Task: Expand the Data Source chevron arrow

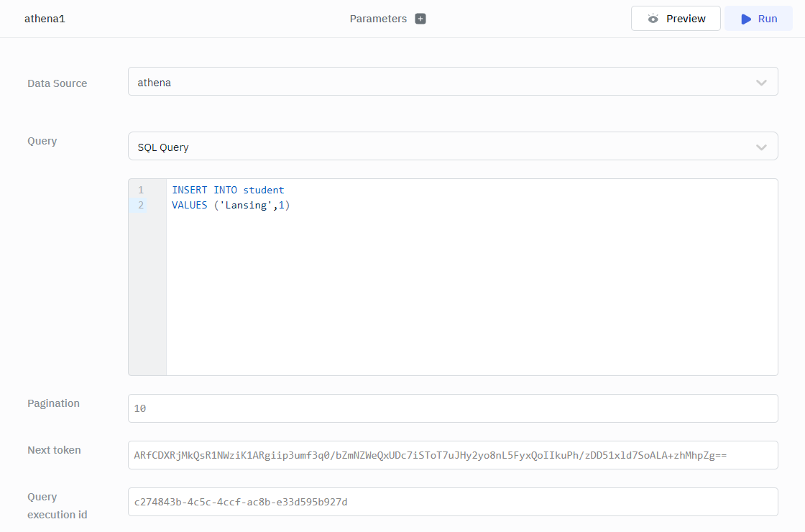Action: coord(761,83)
